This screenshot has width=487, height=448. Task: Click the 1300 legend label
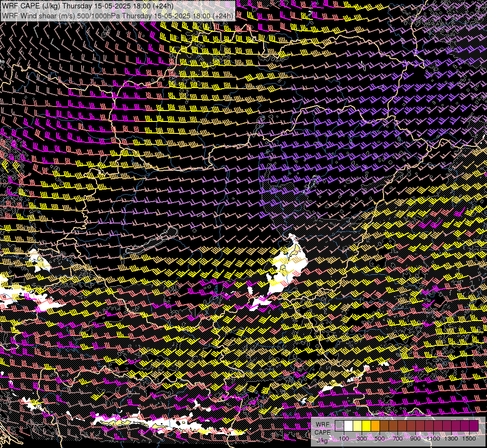(451, 439)
